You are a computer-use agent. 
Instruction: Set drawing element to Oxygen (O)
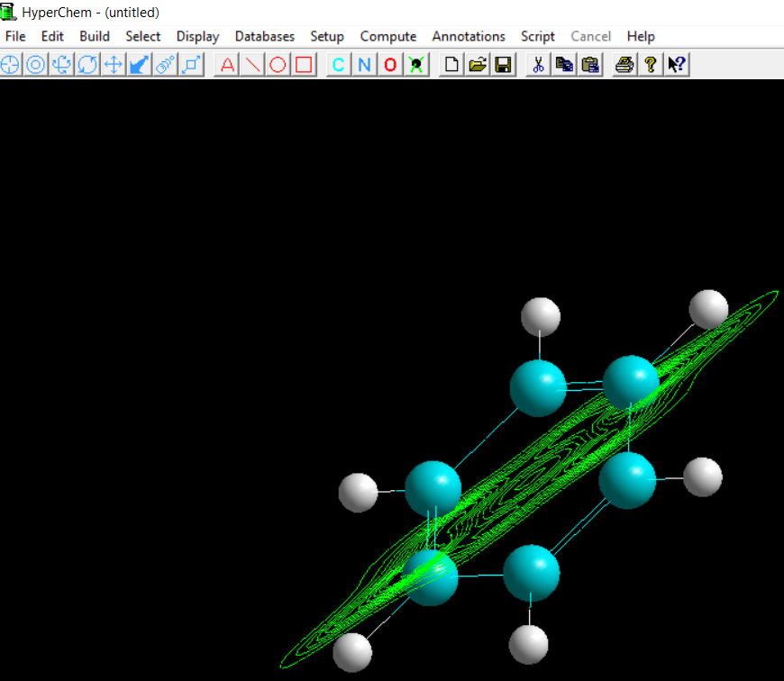click(391, 65)
